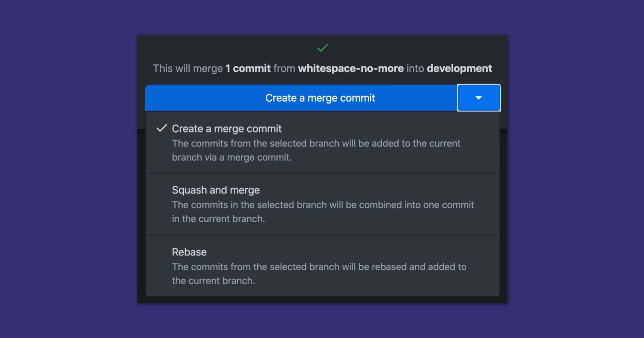Click the whitespace-no-more branch name

click(x=351, y=68)
